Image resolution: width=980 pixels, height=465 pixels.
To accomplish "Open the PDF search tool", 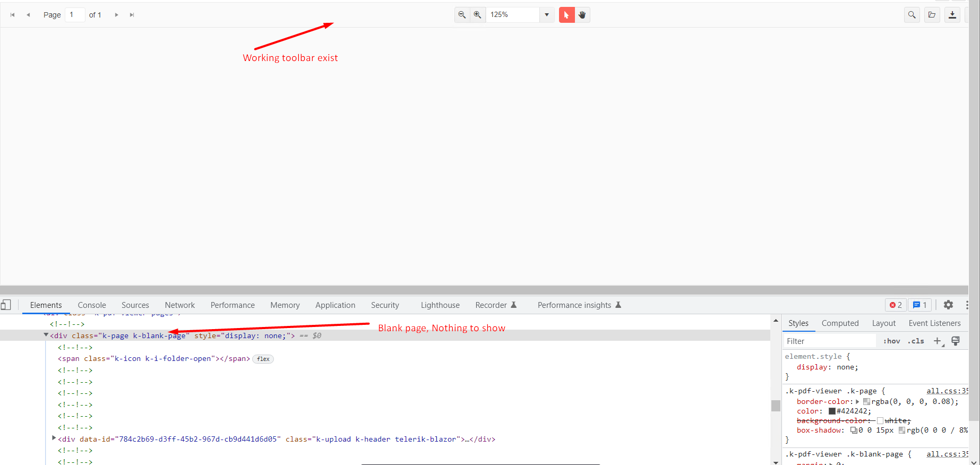I will coord(912,15).
